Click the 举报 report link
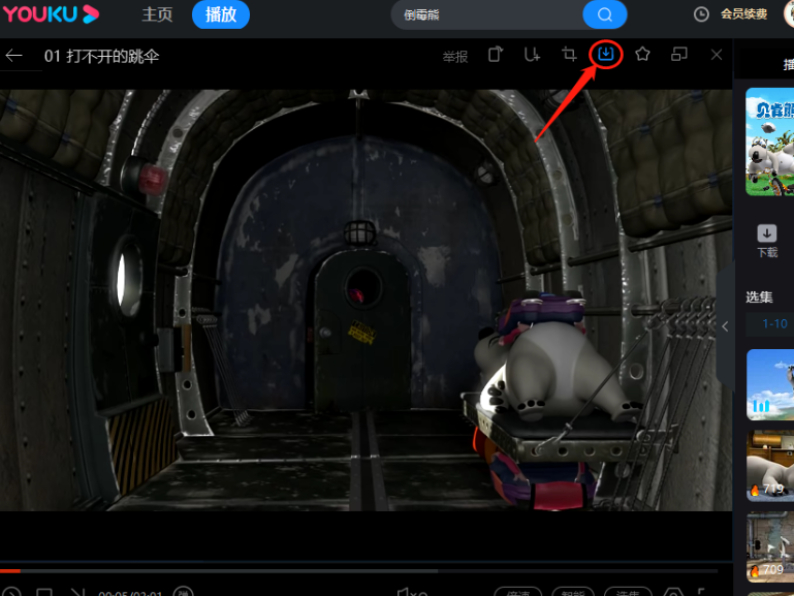This screenshot has height=596, width=794. tap(455, 57)
